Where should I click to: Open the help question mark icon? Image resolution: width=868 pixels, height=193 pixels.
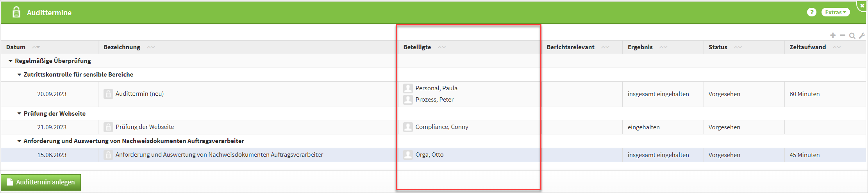(x=811, y=13)
